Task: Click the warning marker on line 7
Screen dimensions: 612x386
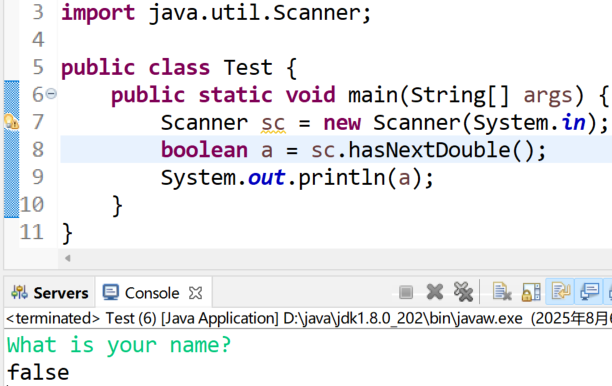Action: point(11,122)
